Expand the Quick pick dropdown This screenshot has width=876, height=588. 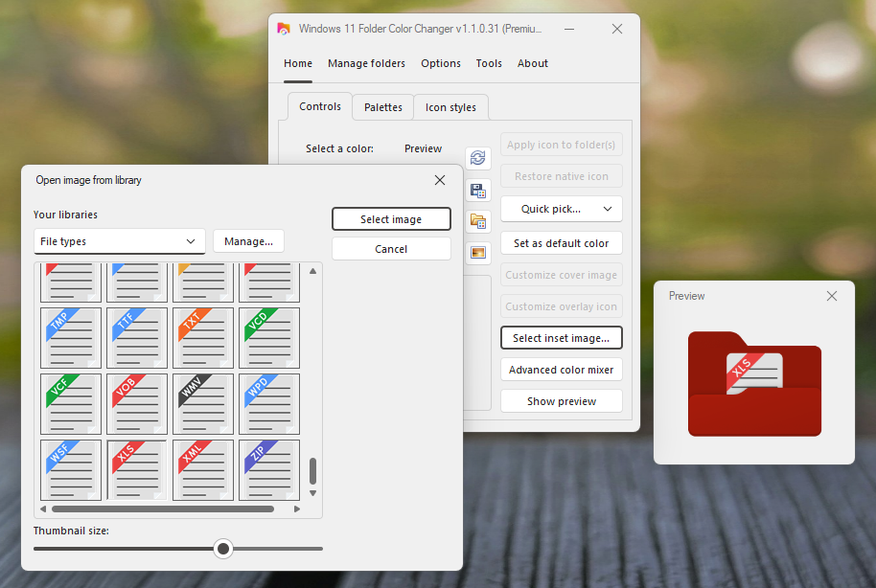[x=561, y=209]
